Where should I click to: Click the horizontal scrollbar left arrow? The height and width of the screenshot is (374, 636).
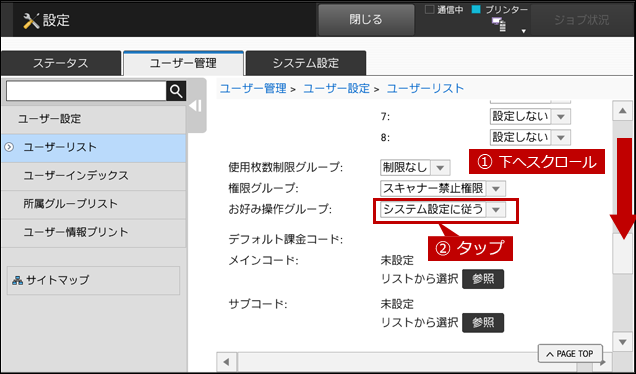point(227,361)
